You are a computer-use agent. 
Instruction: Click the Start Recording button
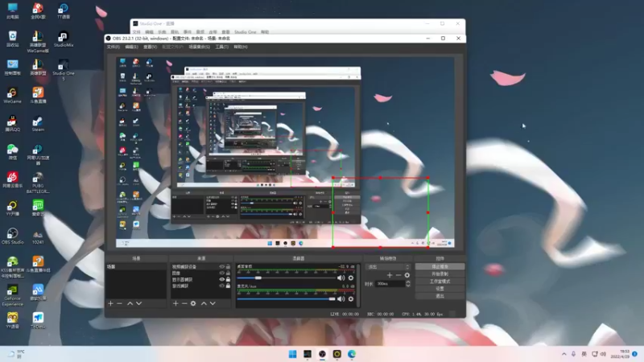pyautogui.click(x=440, y=274)
